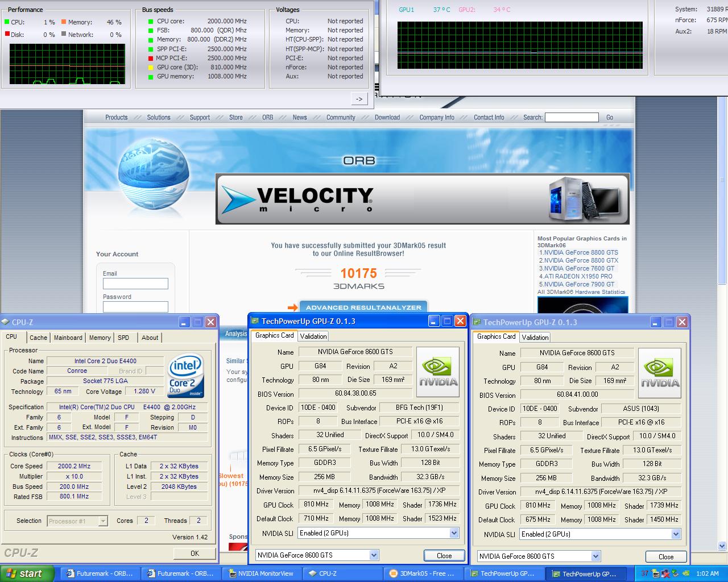Open All 3DMark06 Hardware Statistics link
This screenshot has width=728, height=582.
click(581, 292)
